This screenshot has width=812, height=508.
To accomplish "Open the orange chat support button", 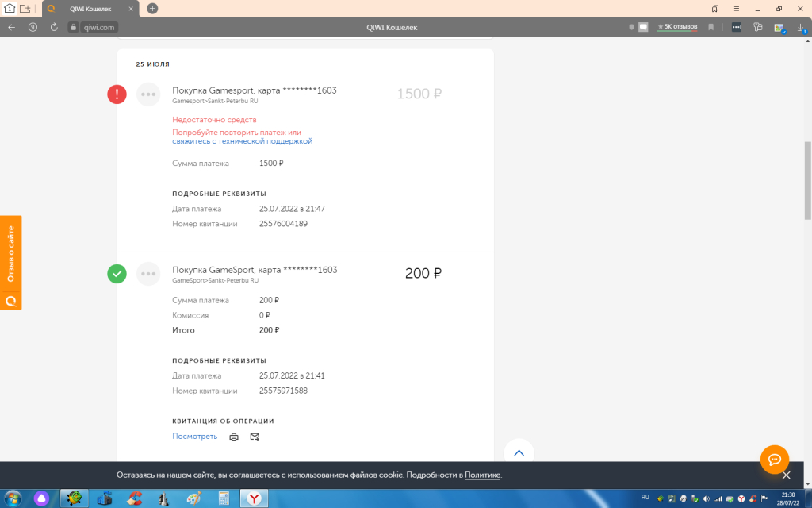I will (775, 460).
